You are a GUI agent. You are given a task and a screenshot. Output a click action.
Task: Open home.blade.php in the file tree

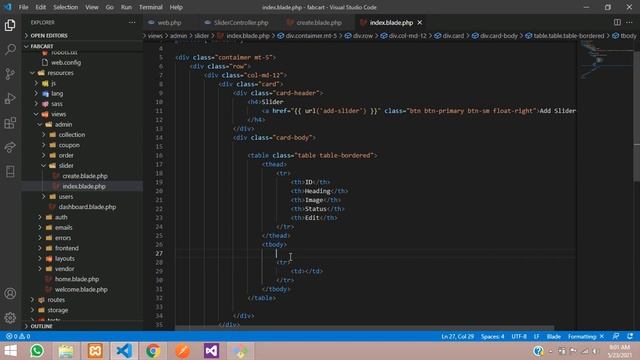77,279
